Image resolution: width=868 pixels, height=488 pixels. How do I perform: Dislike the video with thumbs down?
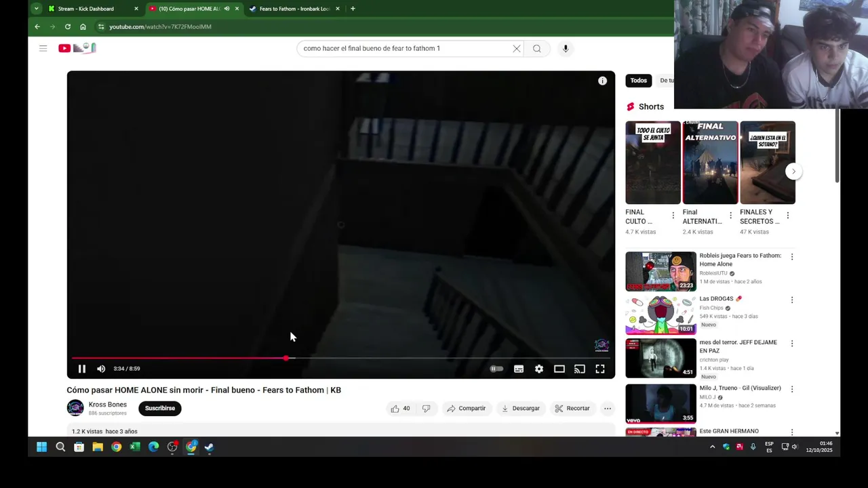click(x=426, y=408)
